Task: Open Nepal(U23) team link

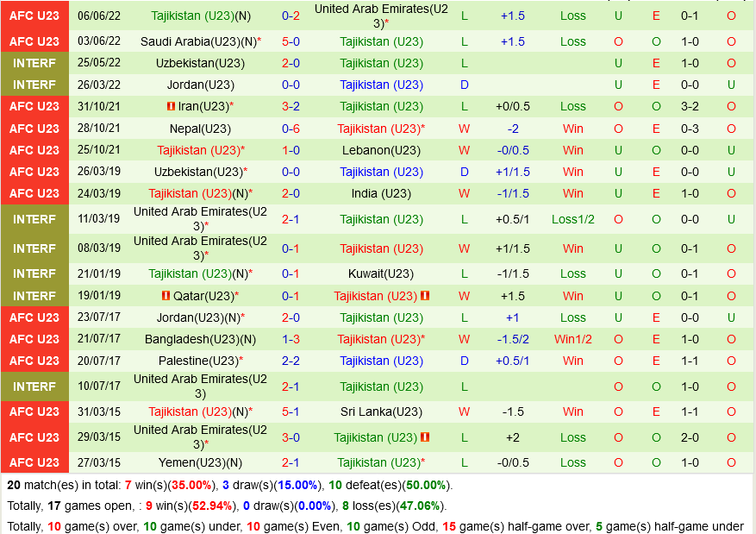Action: coord(200,129)
